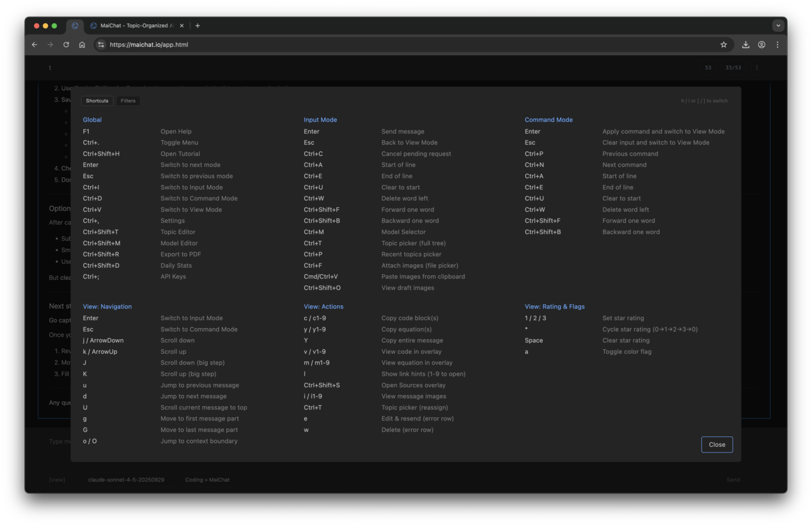The width and height of the screenshot is (812, 526).
Task: Click the Coding > MaiChat topic path
Action: pyautogui.click(x=207, y=479)
